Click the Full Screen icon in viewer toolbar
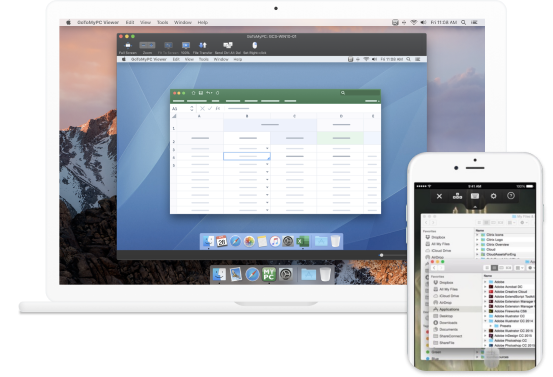Screen dimensions: 553x377 click(x=128, y=45)
